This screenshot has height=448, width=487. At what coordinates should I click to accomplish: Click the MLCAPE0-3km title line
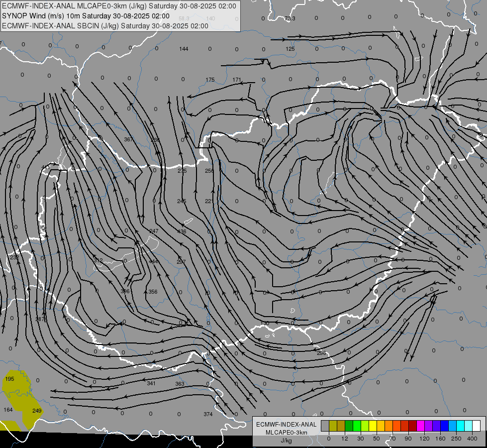pos(119,6)
